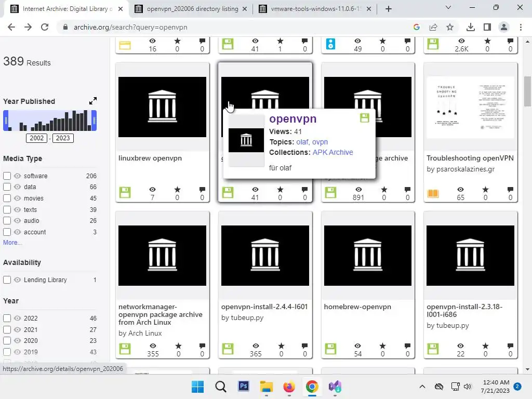Check the 2021 year checkbox
Screen dimensions: 532x399
7,329
